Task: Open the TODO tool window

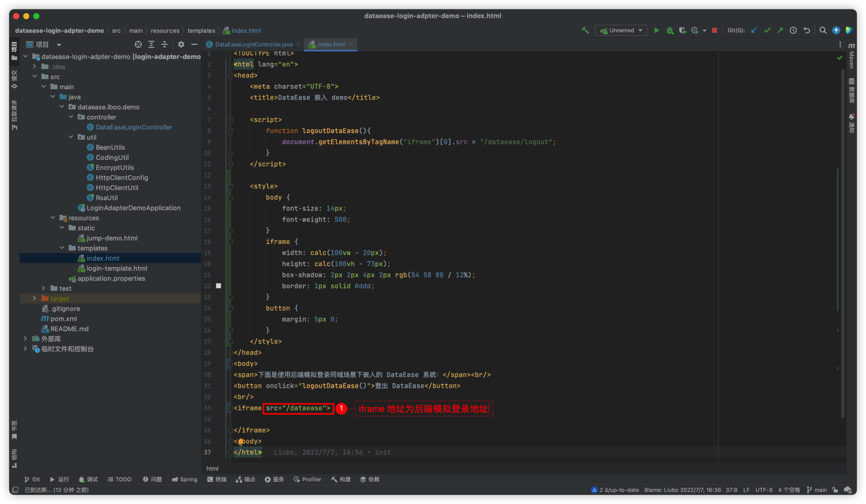Action: point(120,479)
